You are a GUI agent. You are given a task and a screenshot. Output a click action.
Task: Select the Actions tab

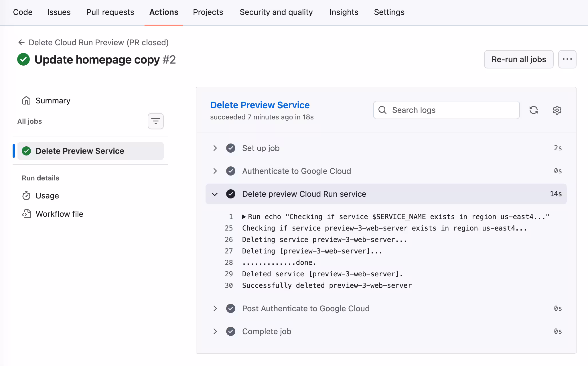tap(164, 12)
